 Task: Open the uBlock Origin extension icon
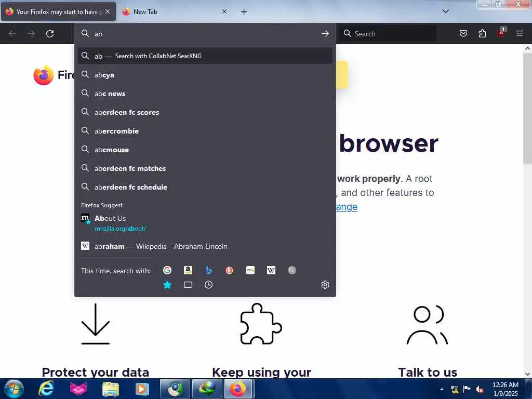click(501, 33)
